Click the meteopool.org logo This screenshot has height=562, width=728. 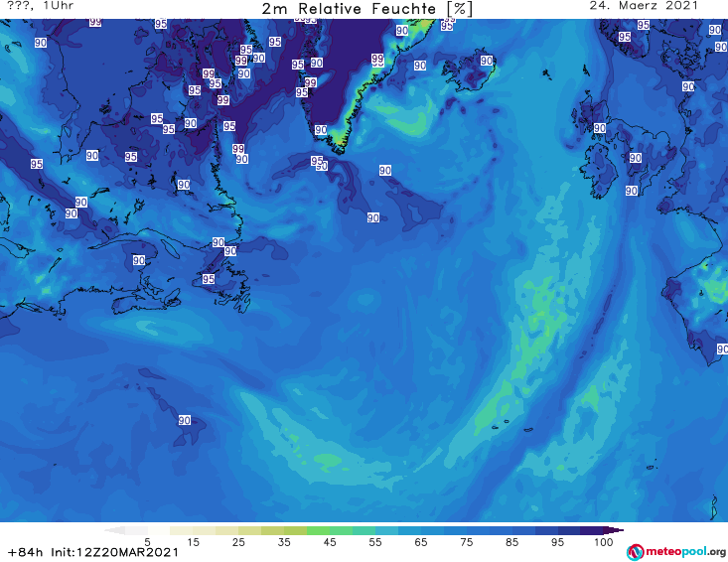[676, 552]
